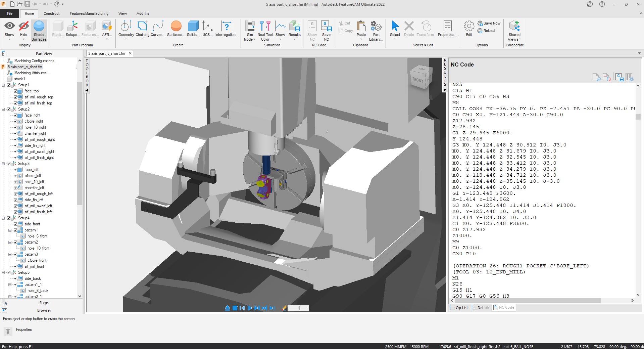Open the Surfaces creation tool
The width and height of the screenshot is (644, 349).
176,29
